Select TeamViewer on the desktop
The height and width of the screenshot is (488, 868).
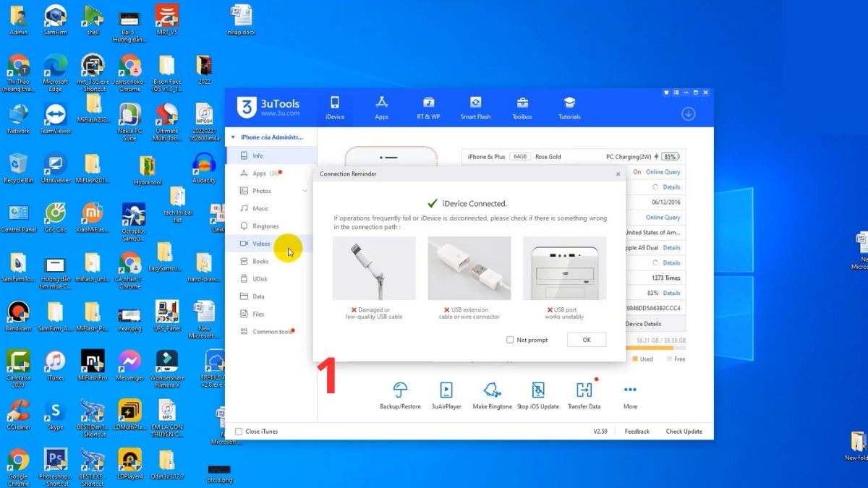(x=55, y=119)
